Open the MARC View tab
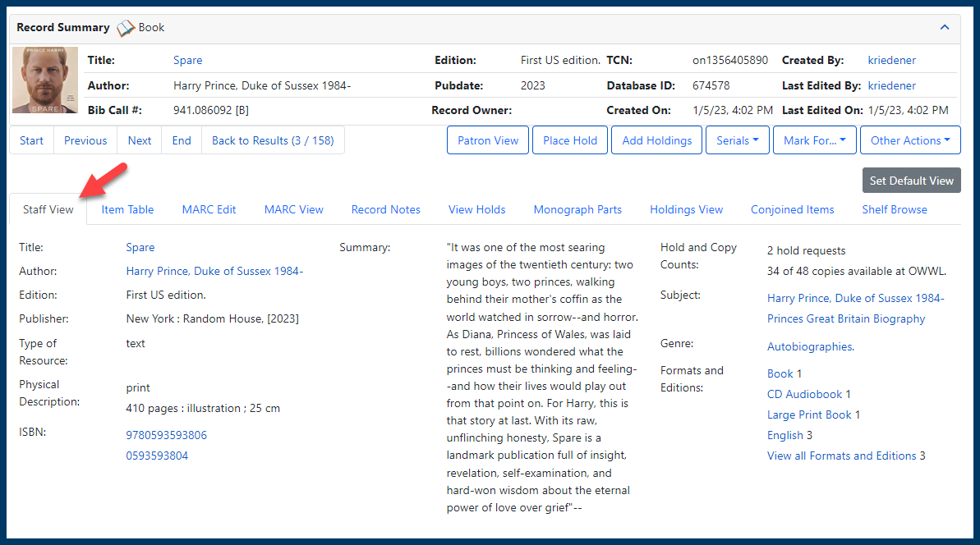Viewport: 980px width, 545px height. coord(294,210)
